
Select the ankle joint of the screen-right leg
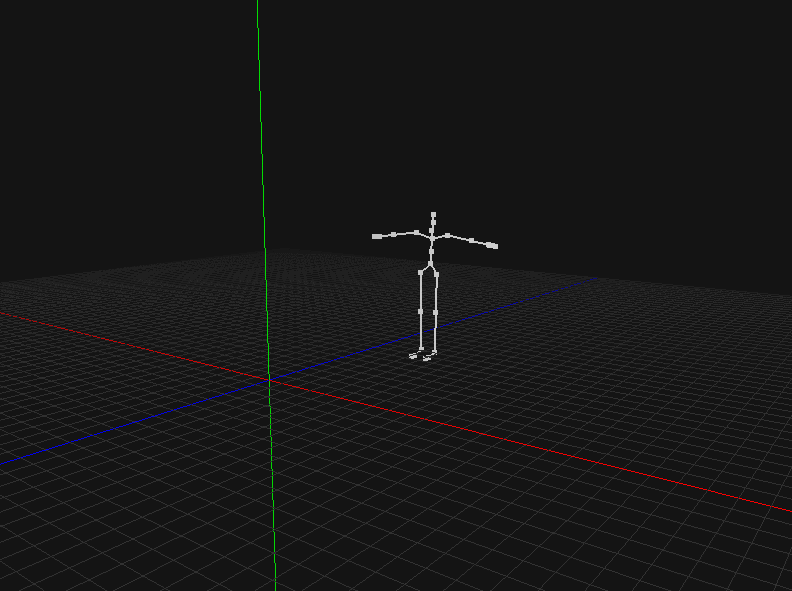434,352
